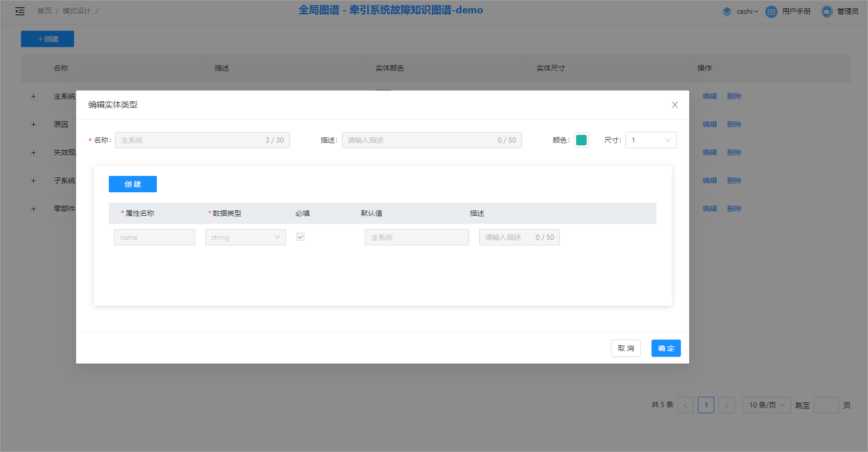Open the user manual book icon

(771, 11)
